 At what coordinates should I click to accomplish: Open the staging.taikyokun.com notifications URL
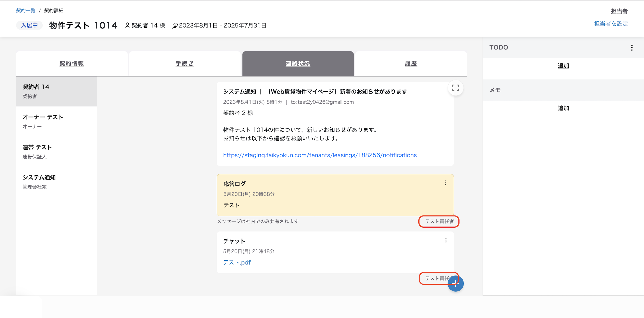tap(320, 155)
